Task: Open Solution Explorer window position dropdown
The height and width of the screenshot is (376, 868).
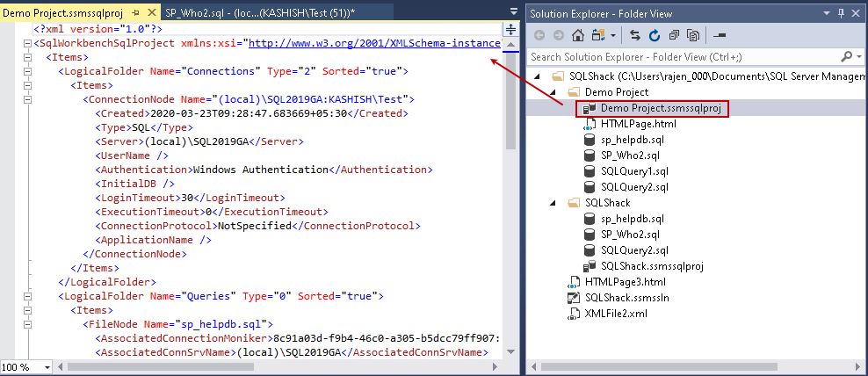Action: click(x=827, y=13)
